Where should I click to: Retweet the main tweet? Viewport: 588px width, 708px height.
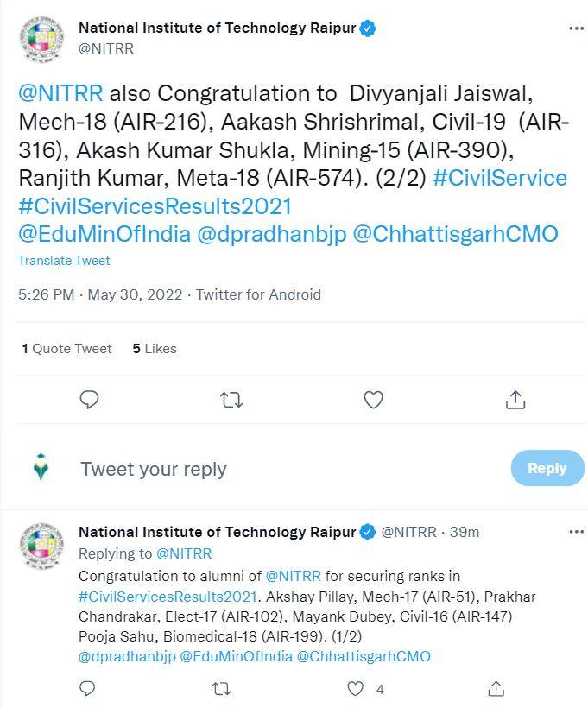click(x=231, y=400)
